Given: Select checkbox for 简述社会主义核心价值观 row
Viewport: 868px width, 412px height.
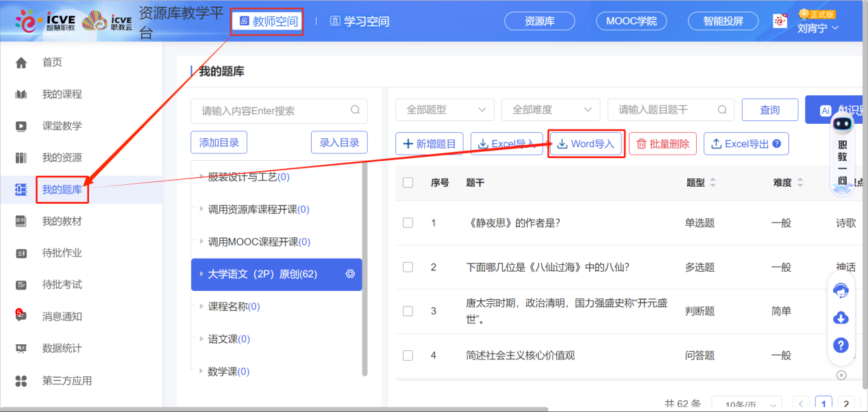Looking at the screenshot, I should point(408,356).
